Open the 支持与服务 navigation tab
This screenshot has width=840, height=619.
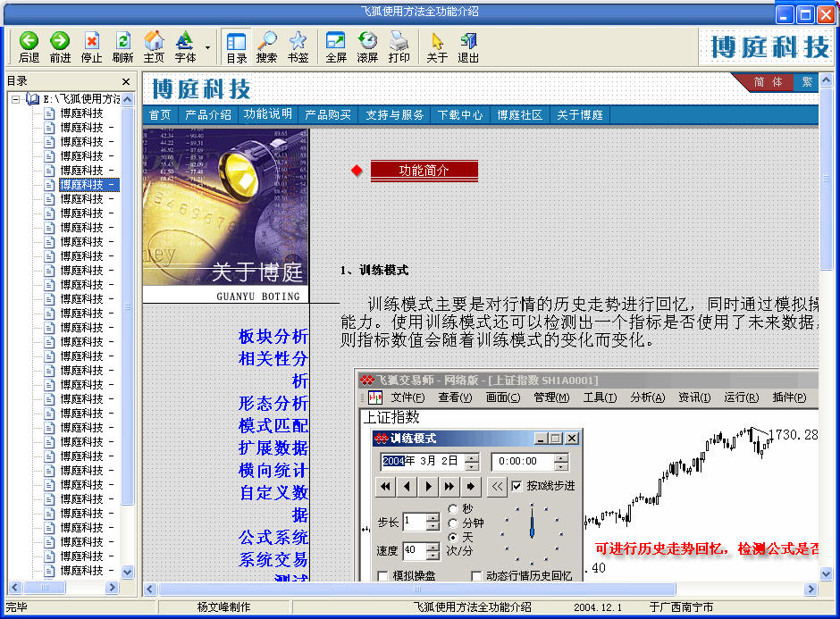pyautogui.click(x=395, y=114)
